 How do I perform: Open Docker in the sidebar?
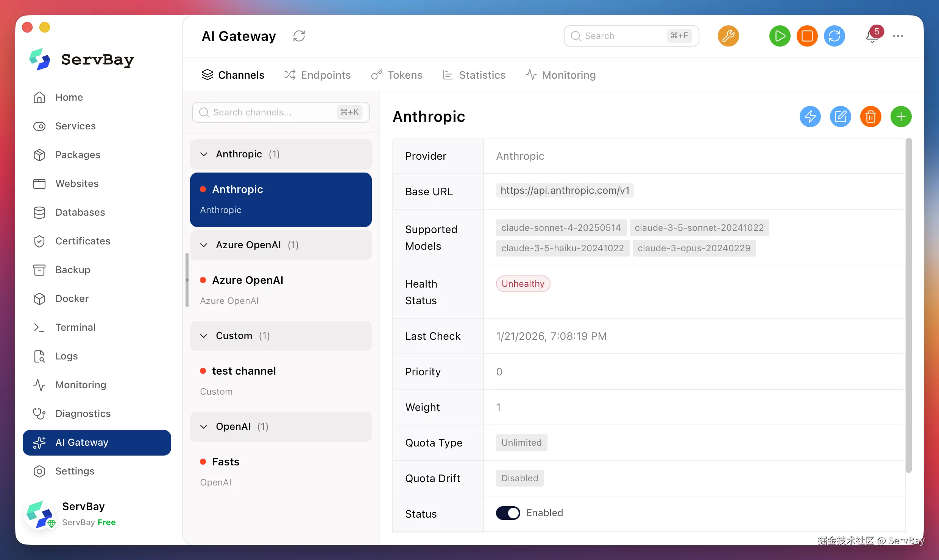point(72,299)
